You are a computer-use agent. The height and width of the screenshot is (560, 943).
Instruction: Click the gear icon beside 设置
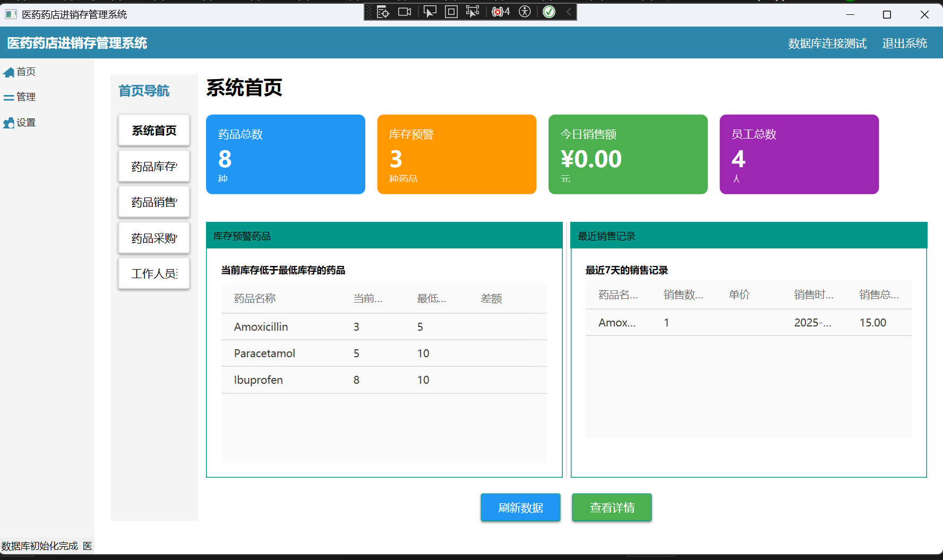[x=8, y=123]
